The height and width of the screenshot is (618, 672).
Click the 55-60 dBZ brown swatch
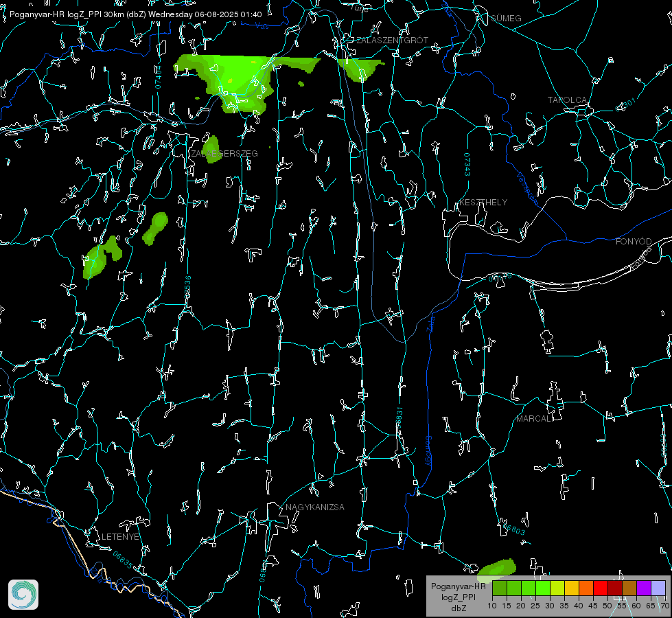click(629, 588)
